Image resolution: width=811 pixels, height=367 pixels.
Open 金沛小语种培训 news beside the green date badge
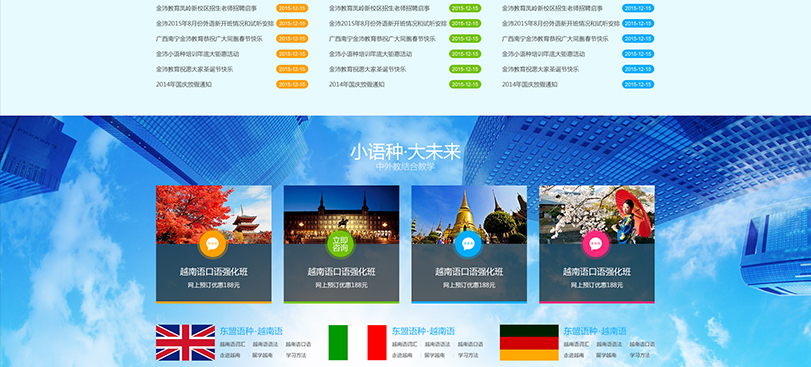point(370,54)
